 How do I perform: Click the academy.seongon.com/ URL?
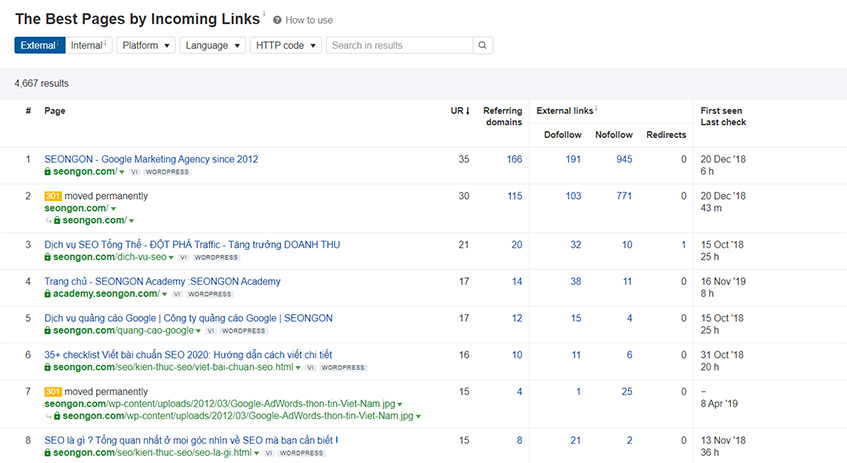(x=106, y=293)
